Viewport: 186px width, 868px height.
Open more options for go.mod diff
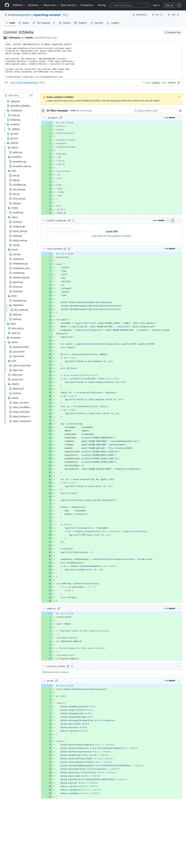[x=179, y=681]
